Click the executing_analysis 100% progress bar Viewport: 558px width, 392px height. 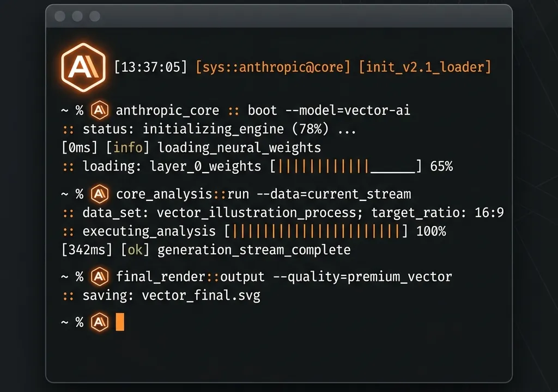click(316, 231)
